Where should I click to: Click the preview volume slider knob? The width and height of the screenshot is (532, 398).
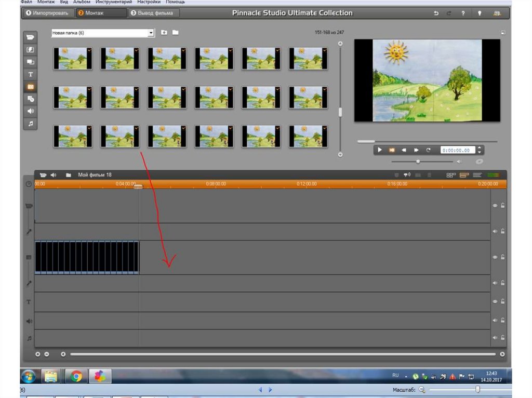418,161
